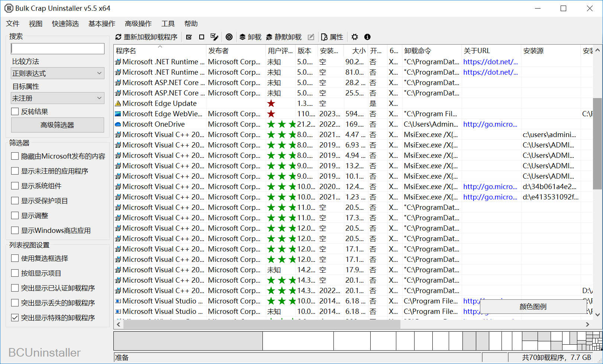Toggle 使用复选框选择 checkbox
The height and width of the screenshot is (364, 603).
pos(40,258)
